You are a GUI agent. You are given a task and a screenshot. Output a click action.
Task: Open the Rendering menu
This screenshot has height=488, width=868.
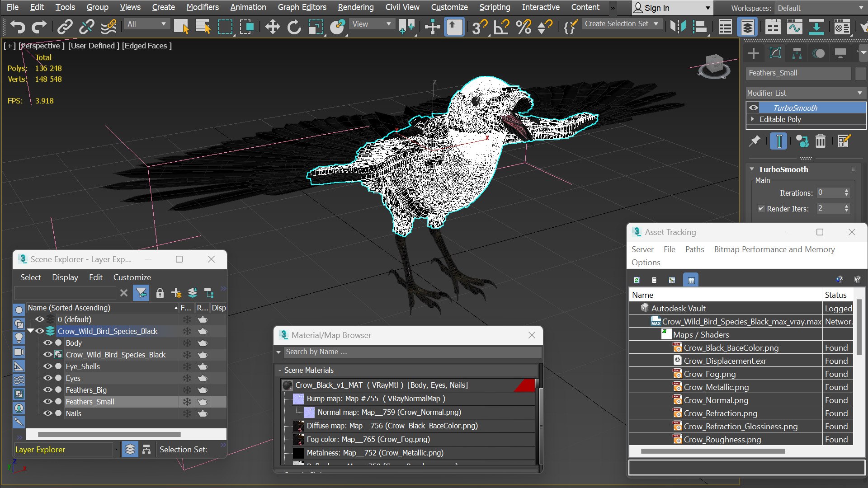point(356,7)
